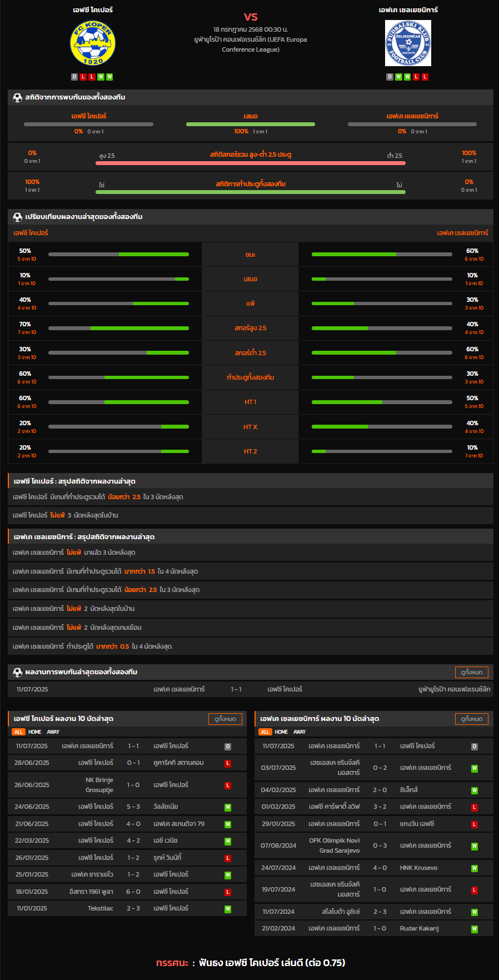The width and height of the screenshot is (499, 980).
Task: Click W result badge in the 25/01/2025 row
Action: pos(228,875)
